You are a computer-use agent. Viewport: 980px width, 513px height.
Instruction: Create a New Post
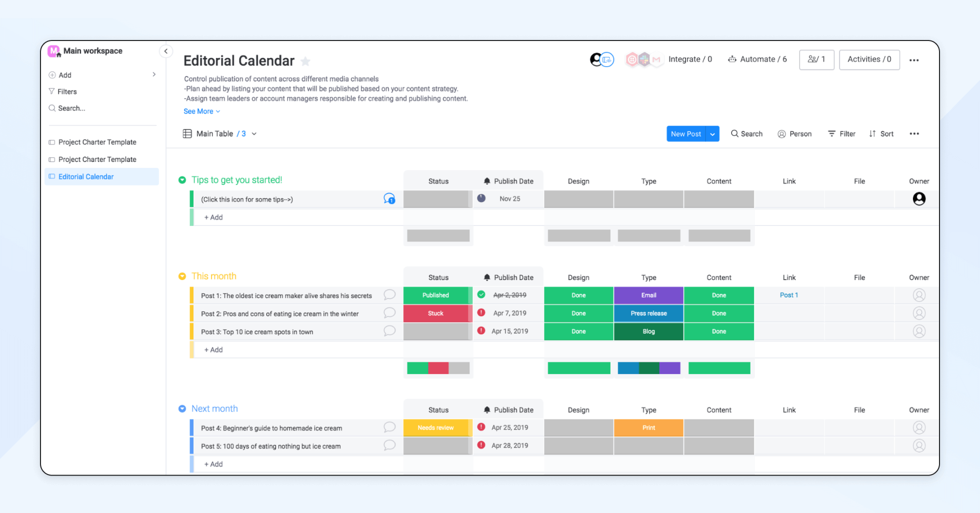(686, 134)
